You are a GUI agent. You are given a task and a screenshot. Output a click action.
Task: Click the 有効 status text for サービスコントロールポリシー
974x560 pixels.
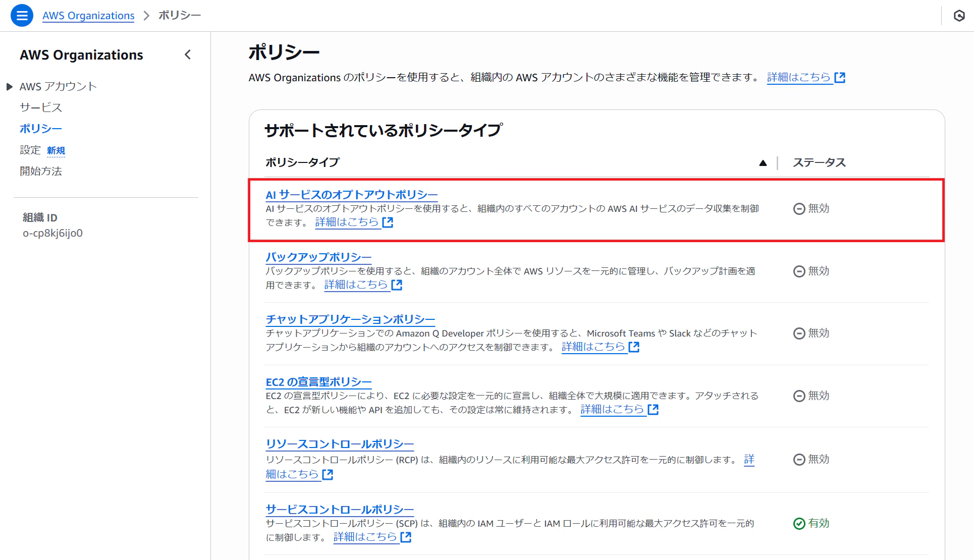(x=819, y=523)
